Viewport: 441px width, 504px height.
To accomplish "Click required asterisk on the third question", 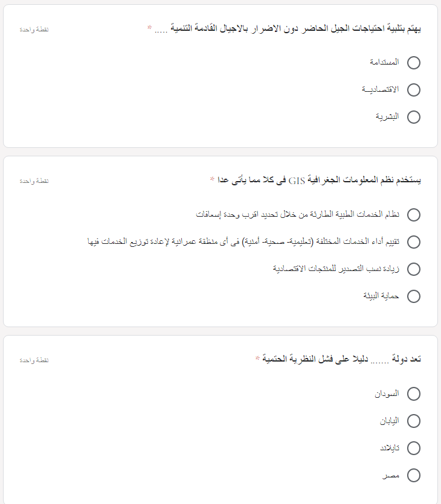I will 257,358.
